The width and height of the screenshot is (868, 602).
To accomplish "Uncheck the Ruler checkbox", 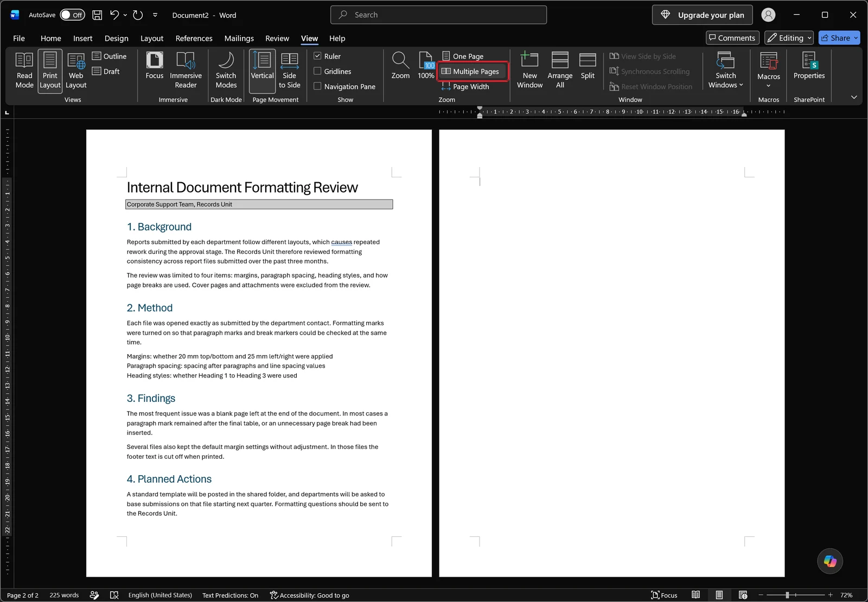I will point(317,56).
